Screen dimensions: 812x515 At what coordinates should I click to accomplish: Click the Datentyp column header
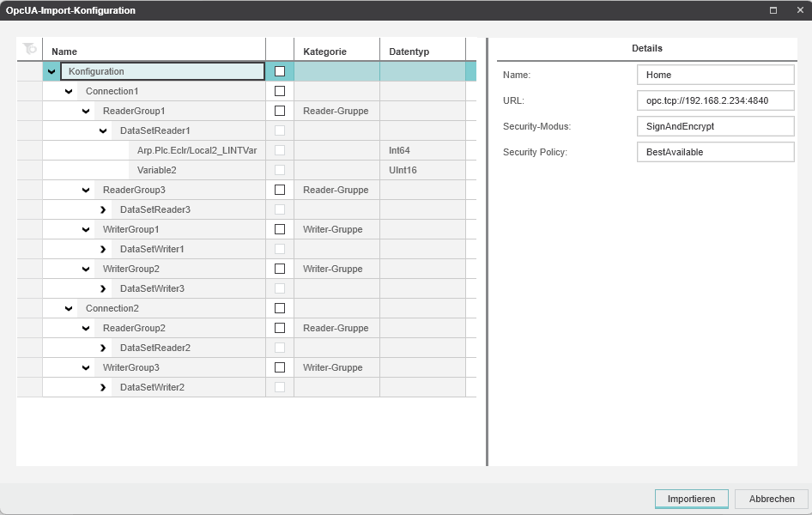point(421,51)
